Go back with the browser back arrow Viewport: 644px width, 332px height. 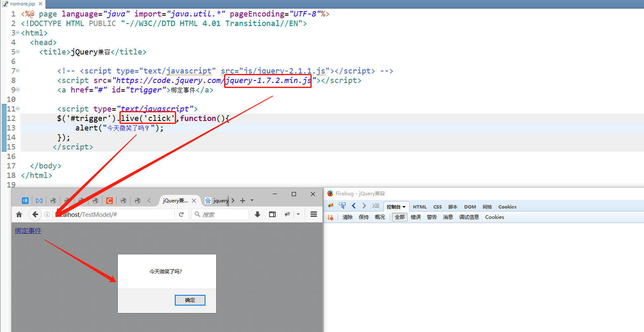[x=35, y=214]
